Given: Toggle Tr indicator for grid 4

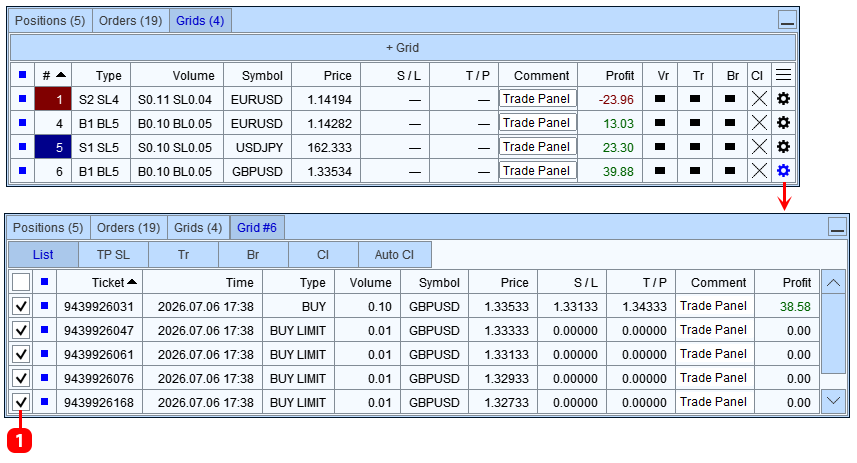Looking at the screenshot, I should click(x=695, y=123).
